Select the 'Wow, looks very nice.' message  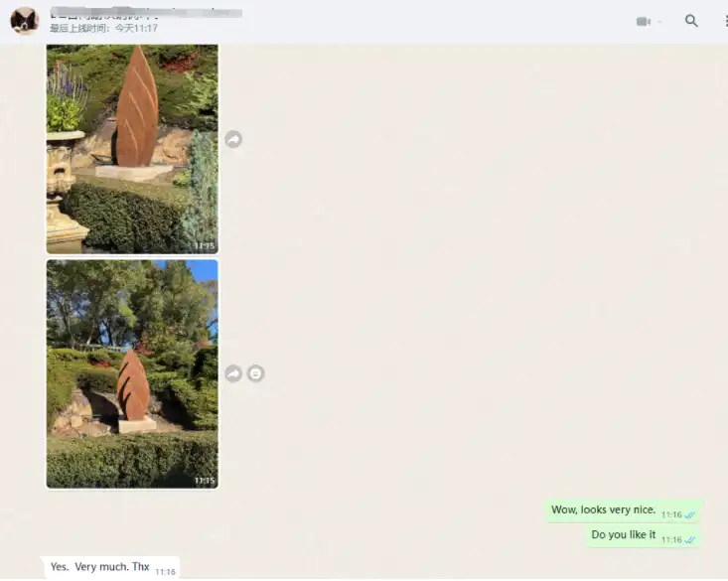pos(624,510)
